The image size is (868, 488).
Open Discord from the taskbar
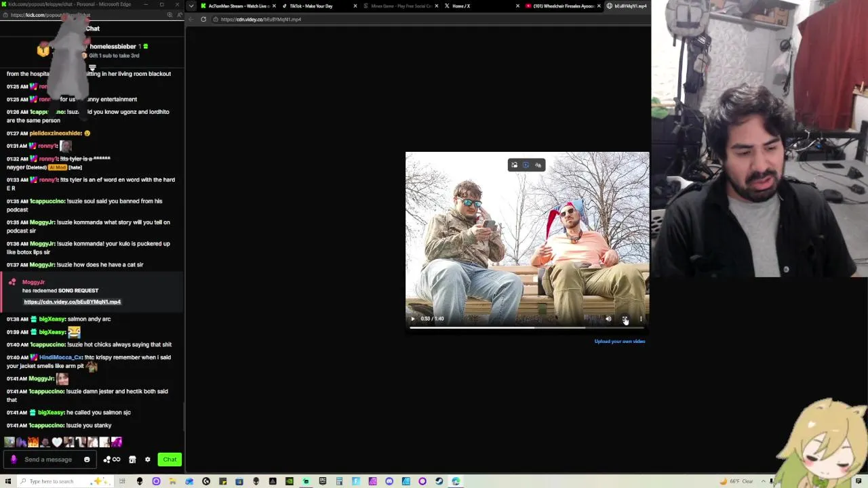click(389, 481)
